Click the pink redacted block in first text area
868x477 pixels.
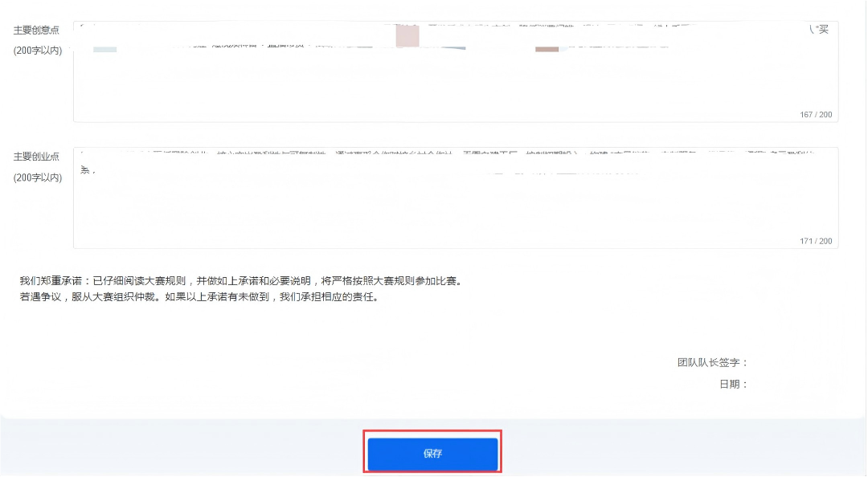(x=407, y=36)
